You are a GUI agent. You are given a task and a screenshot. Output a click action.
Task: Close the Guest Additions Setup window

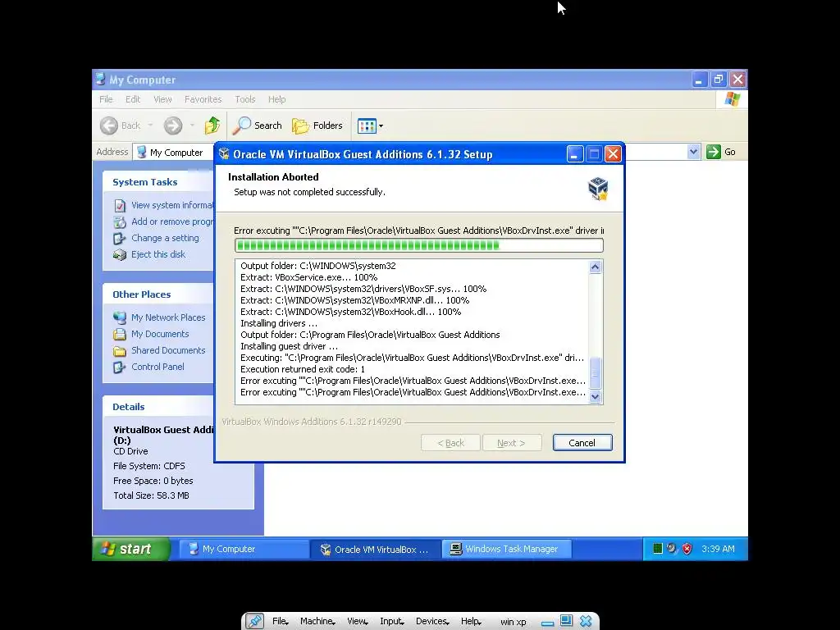coord(613,154)
